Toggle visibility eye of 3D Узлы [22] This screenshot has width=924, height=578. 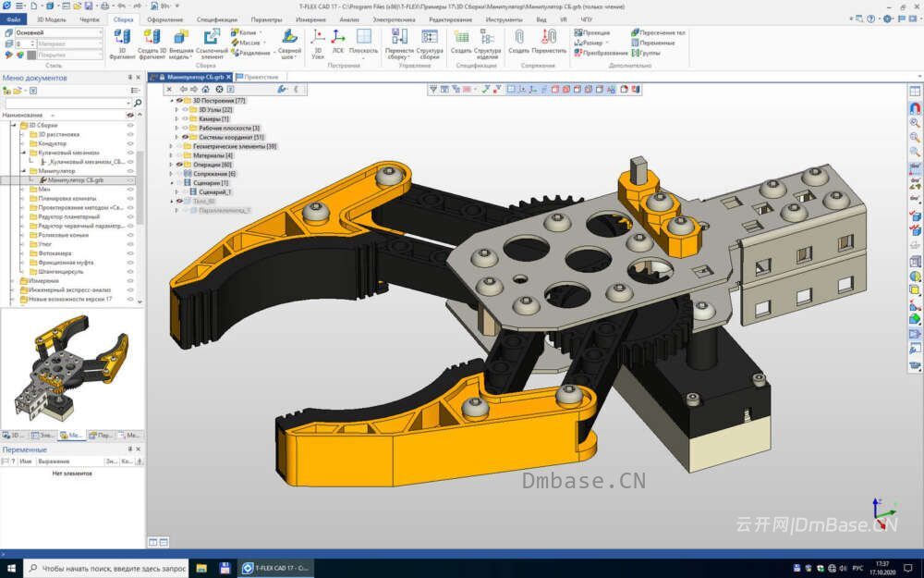coord(185,110)
